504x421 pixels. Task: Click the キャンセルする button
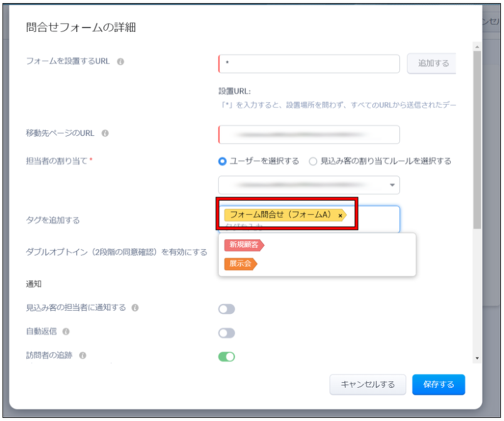pyautogui.click(x=368, y=384)
